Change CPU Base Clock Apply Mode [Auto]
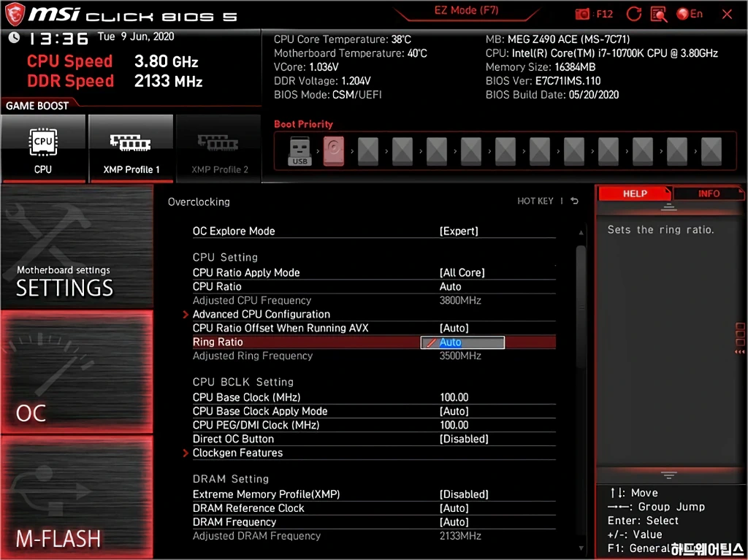748x560 pixels. point(454,411)
